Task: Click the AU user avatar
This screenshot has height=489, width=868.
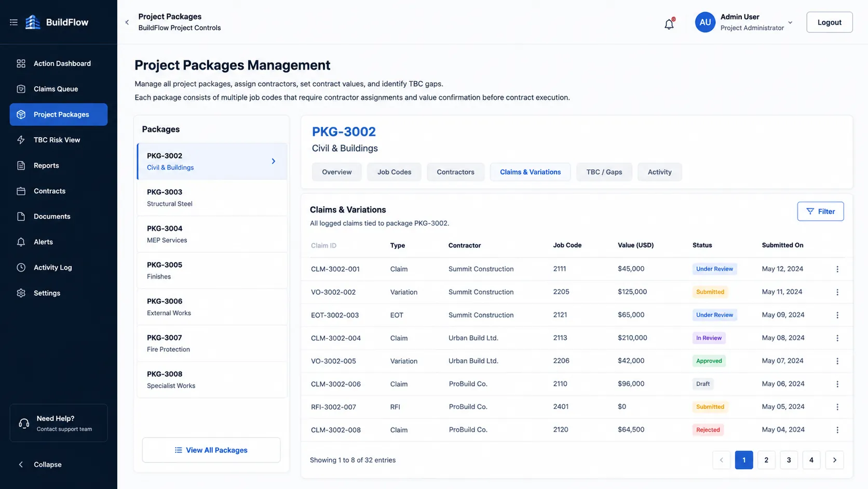Action: click(x=705, y=22)
